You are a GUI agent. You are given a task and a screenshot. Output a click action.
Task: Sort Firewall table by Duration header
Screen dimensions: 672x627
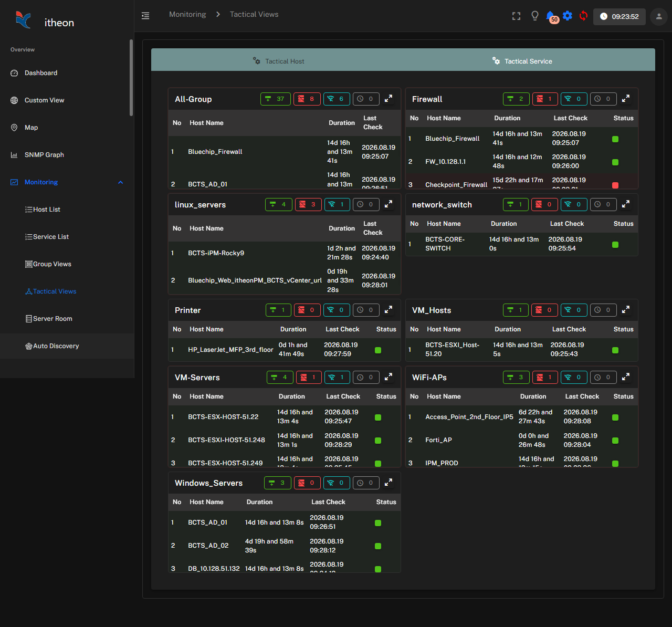[x=507, y=118]
